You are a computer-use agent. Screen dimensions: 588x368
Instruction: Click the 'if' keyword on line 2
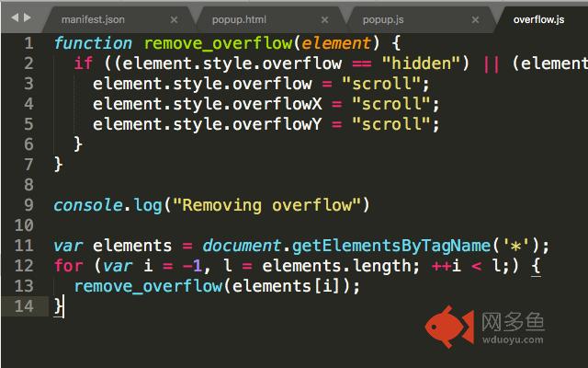(84, 63)
